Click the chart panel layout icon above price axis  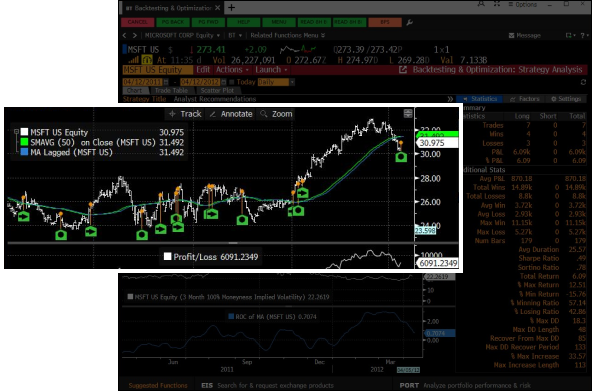click(408, 114)
